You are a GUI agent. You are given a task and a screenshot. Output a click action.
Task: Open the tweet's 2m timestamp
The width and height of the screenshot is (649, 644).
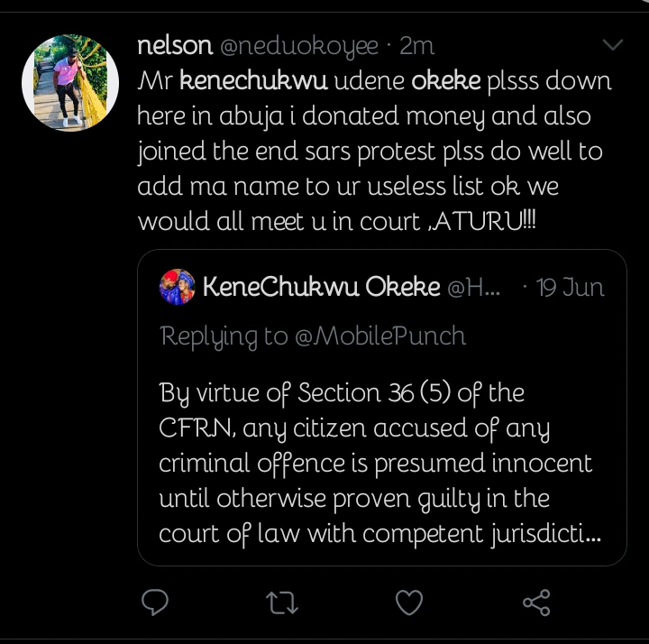(x=416, y=46)
